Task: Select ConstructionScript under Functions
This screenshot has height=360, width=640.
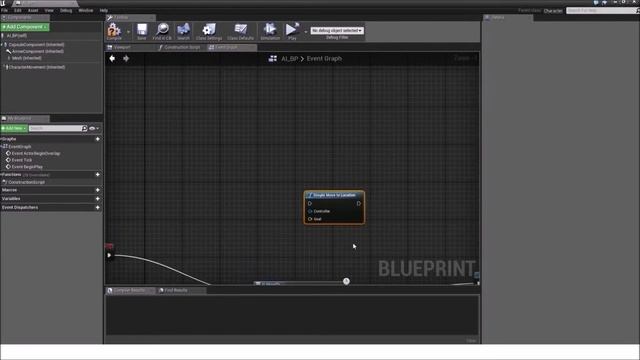Action: [27, 182]
